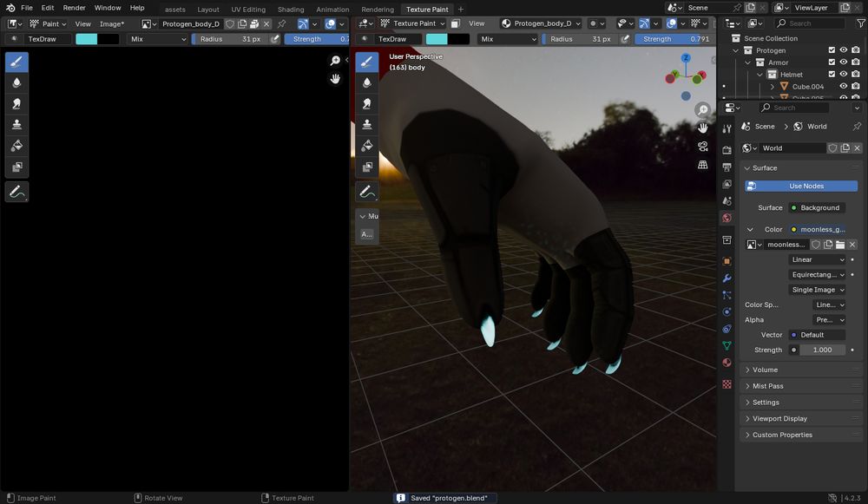Click the zoom magnifier in image editor

click(x=335, y=61)
